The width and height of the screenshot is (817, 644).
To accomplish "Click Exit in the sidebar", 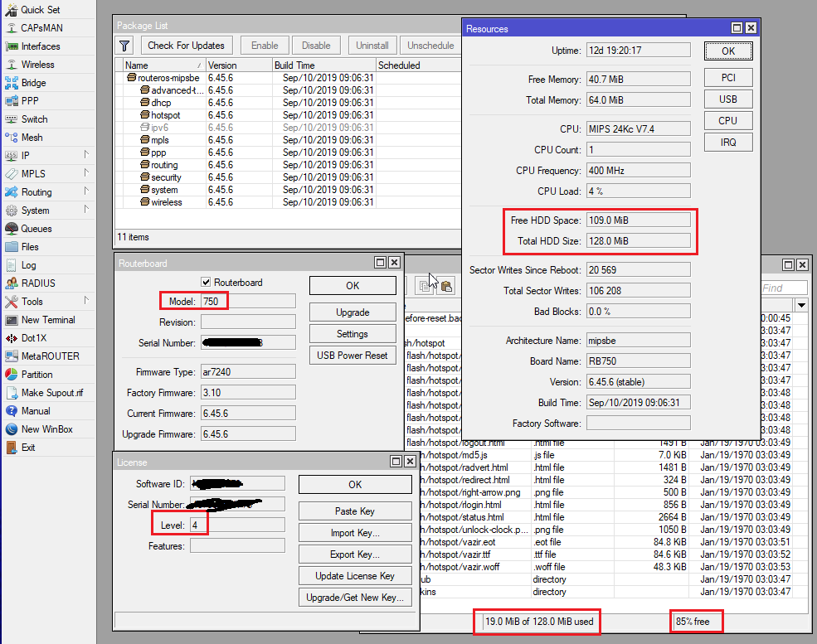I will [x=28, y=448].
